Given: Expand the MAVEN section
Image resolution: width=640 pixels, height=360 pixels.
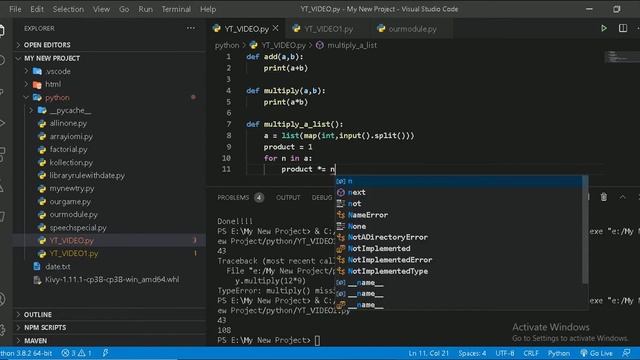Looking at the screenshot, I should (x=110, y=341).
